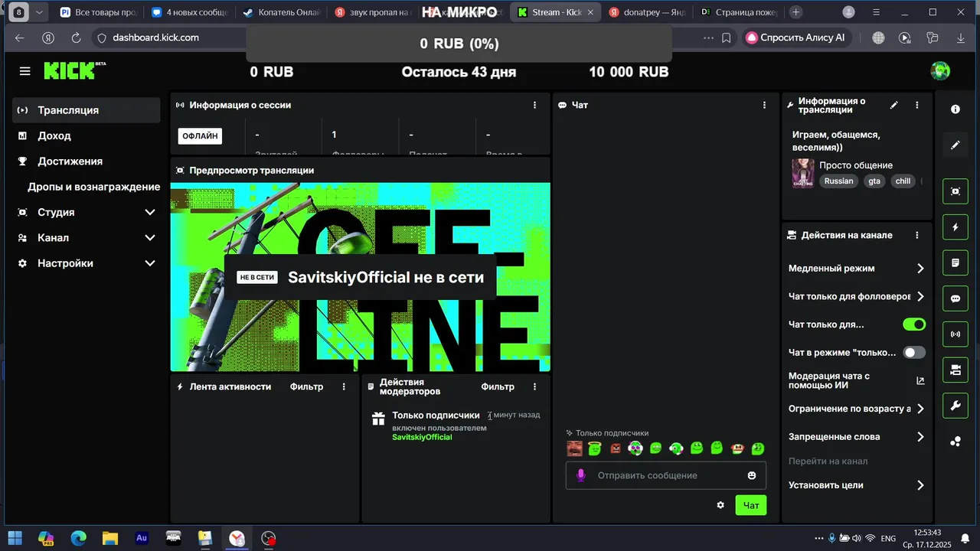Open Чат только для фолловеров options
980x551 pixels.
(857, 296)
